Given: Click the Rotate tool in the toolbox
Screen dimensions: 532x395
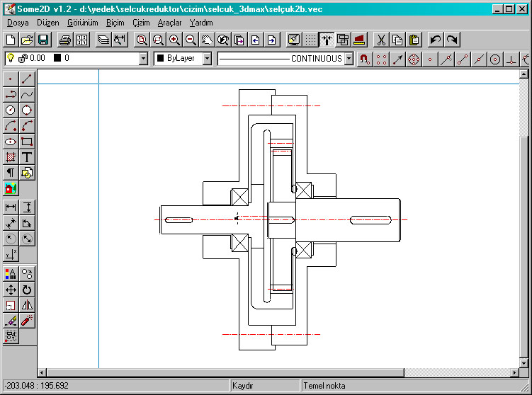Looking at the screenshot, I should (27, 290).
